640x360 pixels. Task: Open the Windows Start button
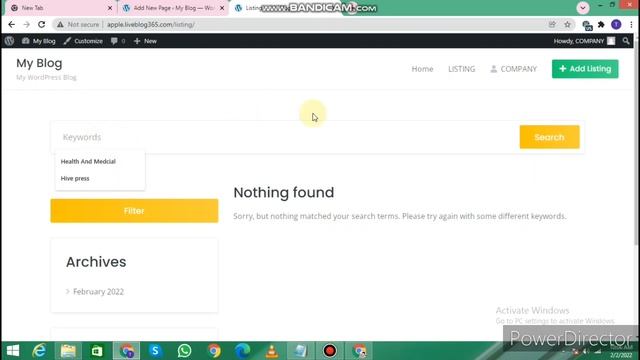point(13,351)
